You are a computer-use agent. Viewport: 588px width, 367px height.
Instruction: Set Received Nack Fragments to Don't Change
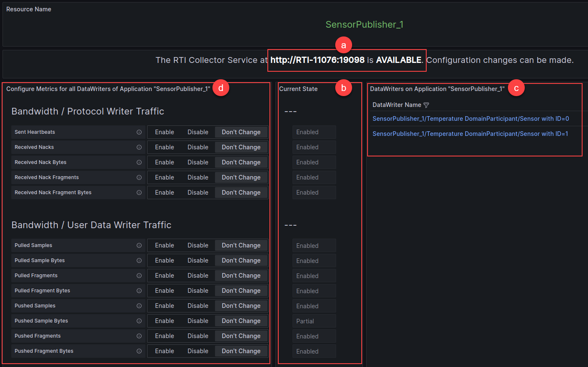point(241,177)
